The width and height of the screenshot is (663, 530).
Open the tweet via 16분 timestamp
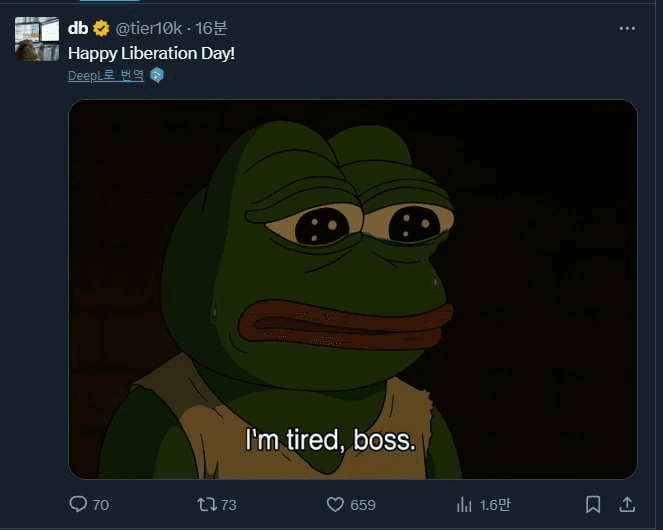pos(212,28)
